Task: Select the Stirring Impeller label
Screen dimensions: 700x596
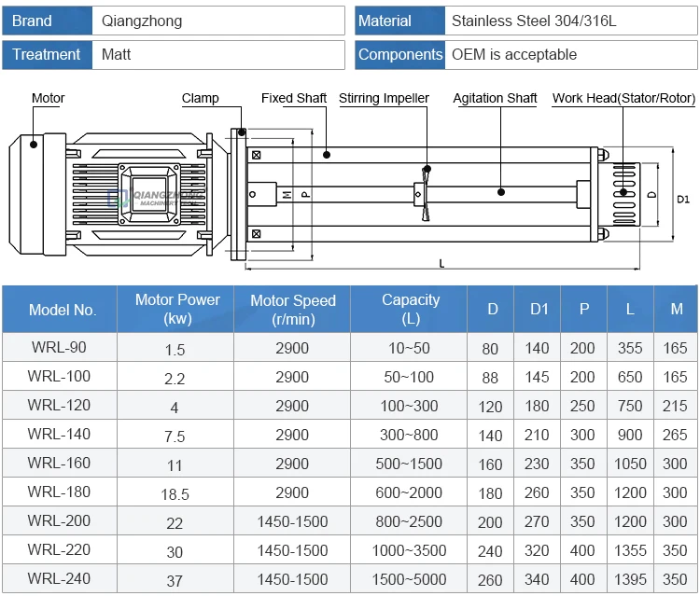Action: (384, 98)
